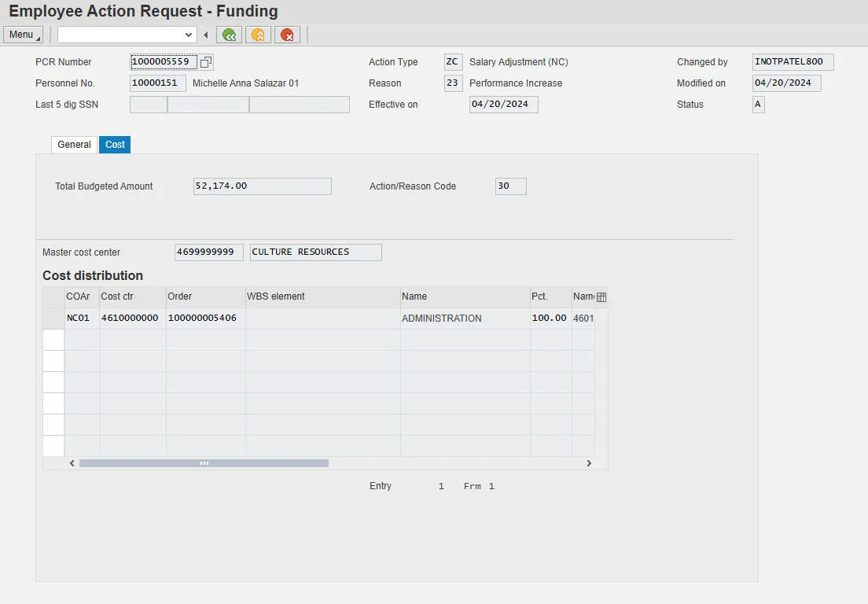The image size is (868, 604).
Task: Click the yellow Exit icon
Action: (x=258, y=35)
